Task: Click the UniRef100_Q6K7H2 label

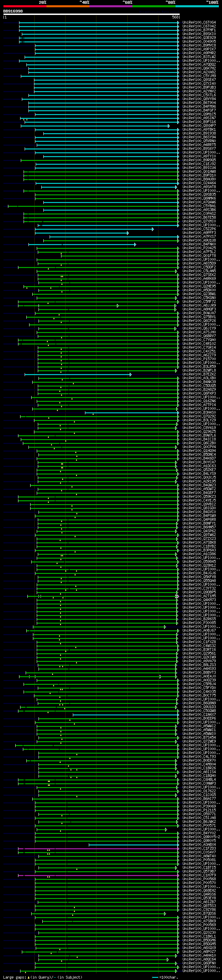Action: pos(199,68)
